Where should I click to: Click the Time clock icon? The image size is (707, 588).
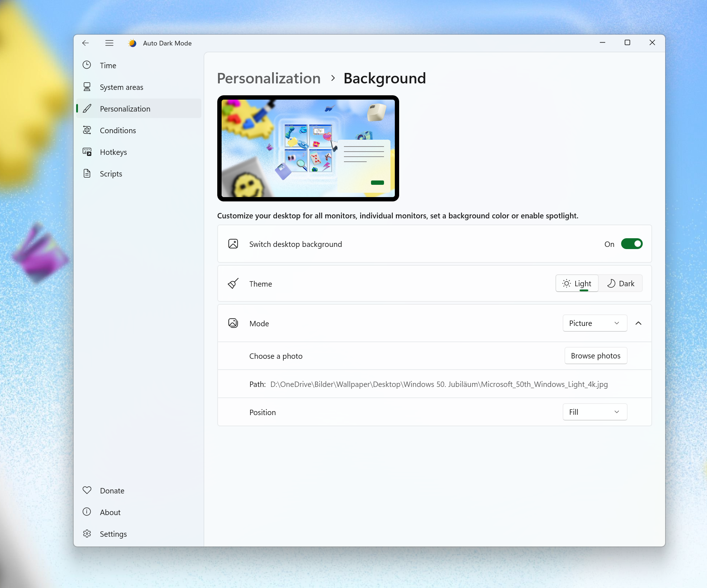point(87,65)
